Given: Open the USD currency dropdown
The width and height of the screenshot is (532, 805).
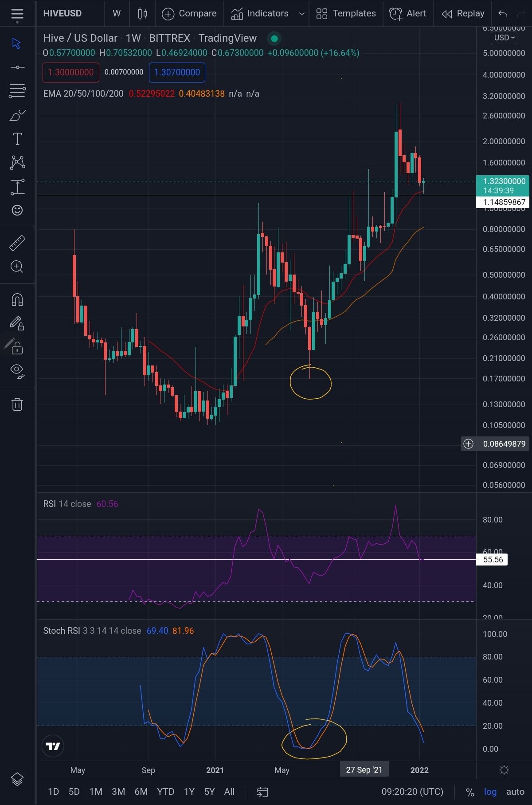Looking at the screenshot, I should 505,38.
